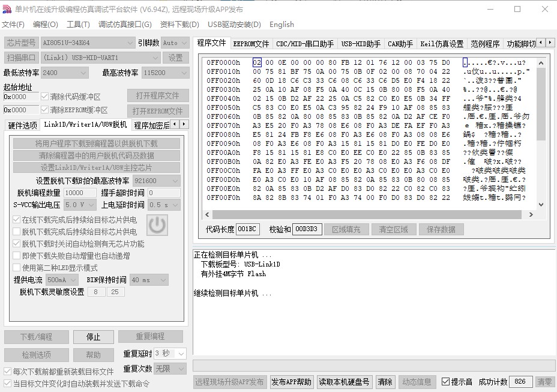Click left arrow of hardware options tabs
Screen dimensions: 557x392
pos(175,124)
